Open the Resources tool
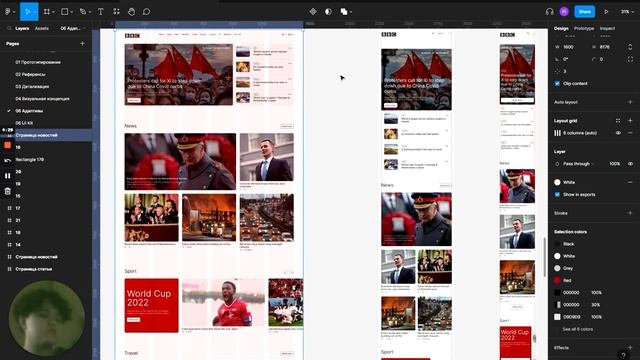Image resolution: width=640 pixels, height=360 pixels. tap(116, 12)
